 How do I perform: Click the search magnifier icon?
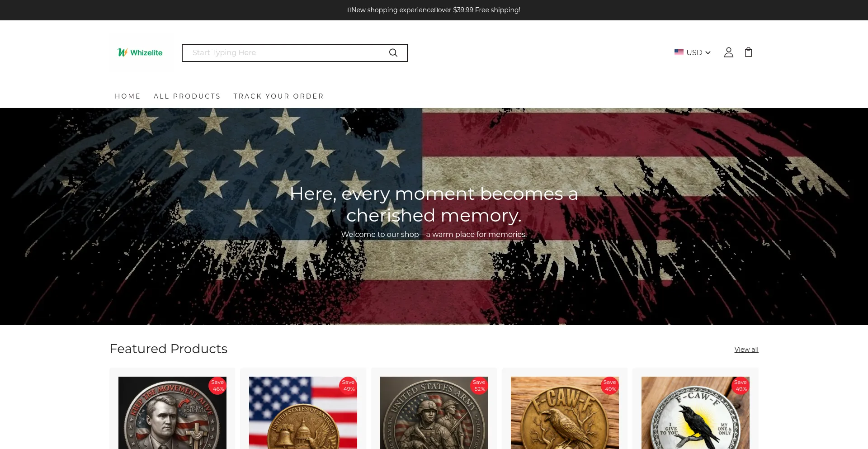[393, 53]
